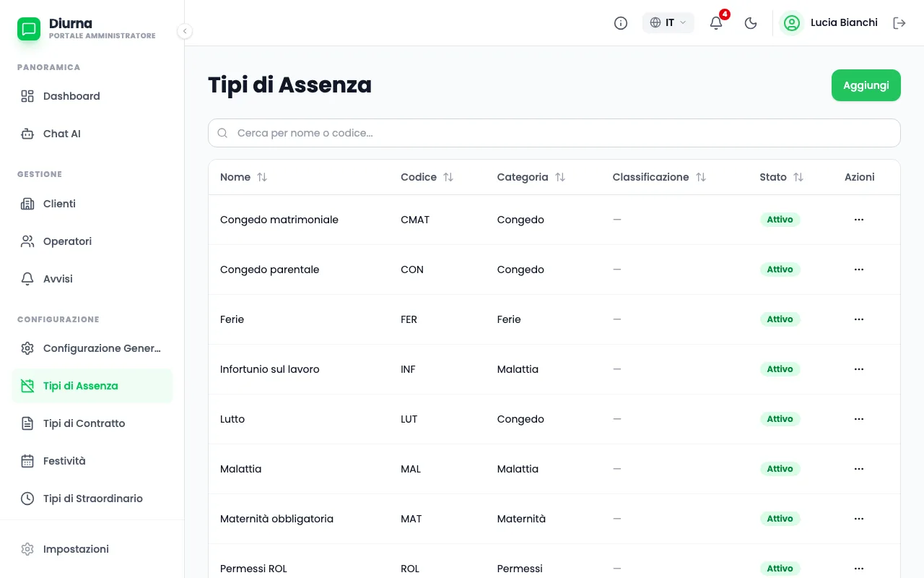This screenshot has width=924, height=578.
Task: Click the 'Congedo matrimoniale' name cell
Action: [279, 220]
